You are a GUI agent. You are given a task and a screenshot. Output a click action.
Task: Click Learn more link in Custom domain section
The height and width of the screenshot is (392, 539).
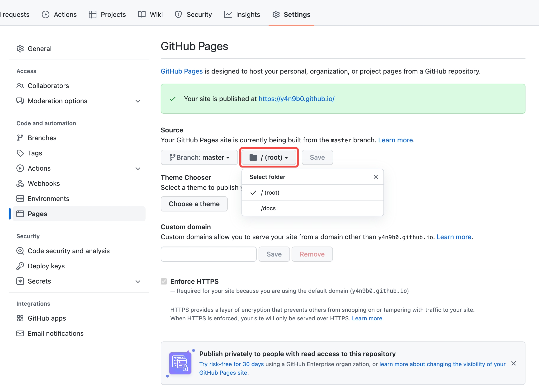tap(454, 237)
